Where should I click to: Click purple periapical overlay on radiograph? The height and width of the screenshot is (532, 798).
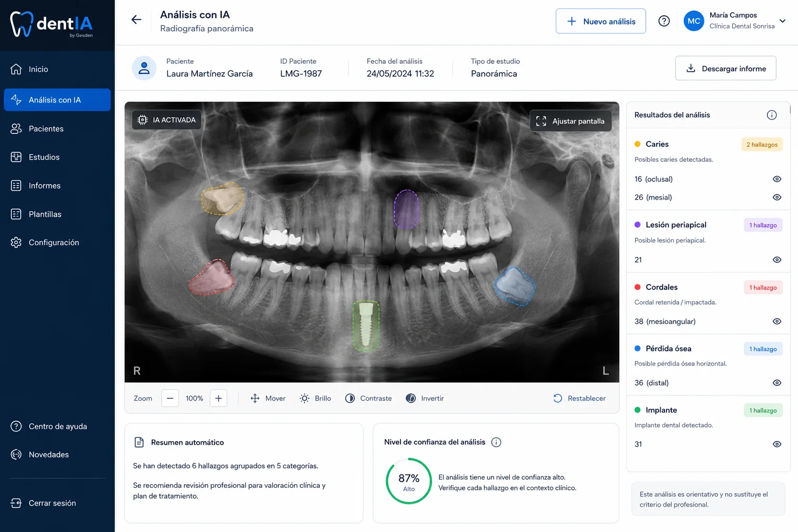[x=406, y=209]
